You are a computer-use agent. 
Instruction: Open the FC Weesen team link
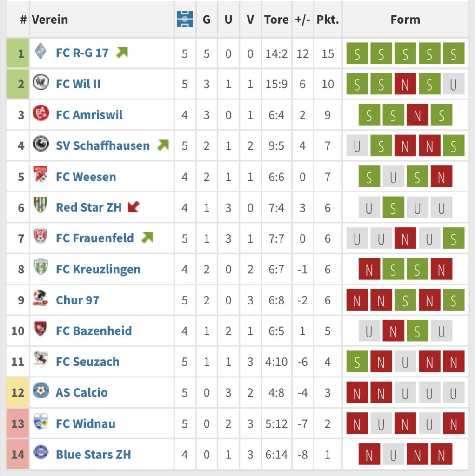click(x=86, y=177)
